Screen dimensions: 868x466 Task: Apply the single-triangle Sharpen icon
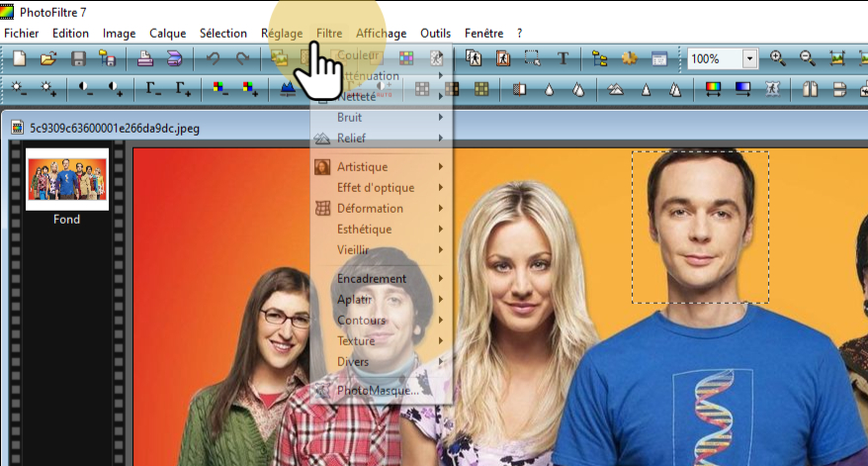point(646,89)
